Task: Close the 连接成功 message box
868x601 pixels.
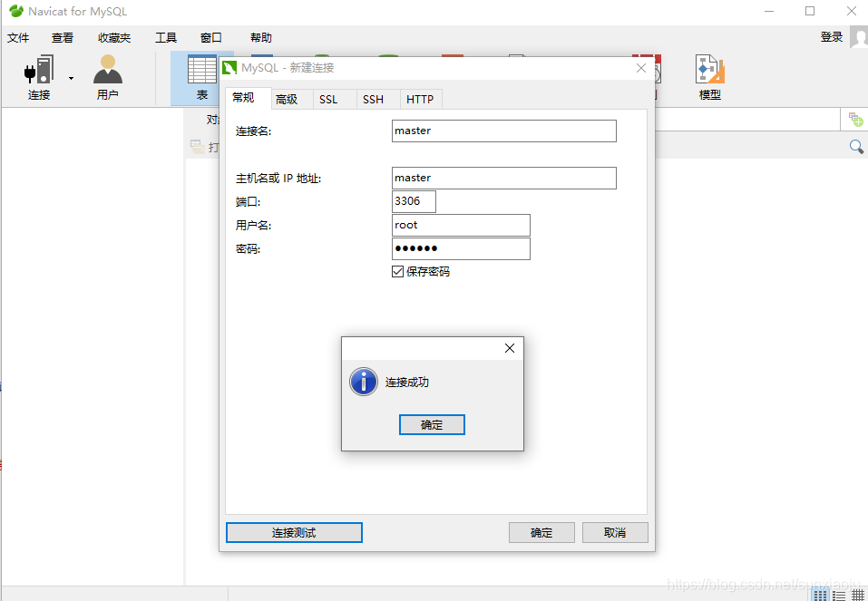Action: [510, 348]
